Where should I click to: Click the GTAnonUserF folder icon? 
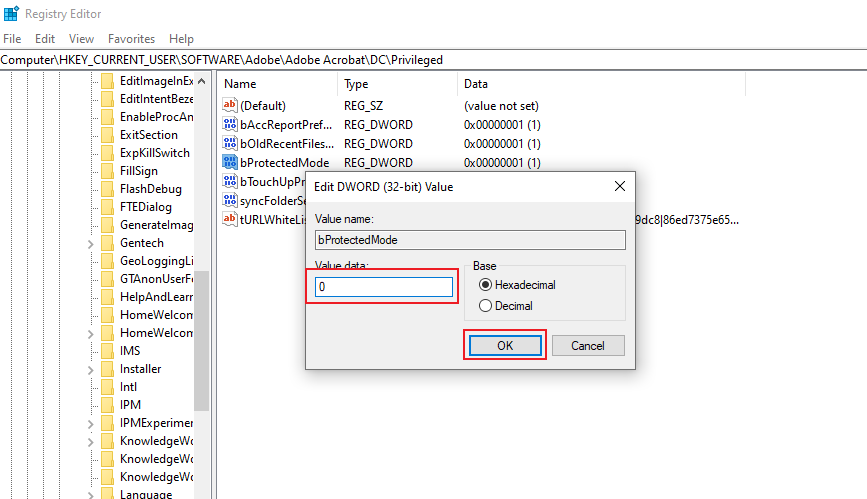pyautogui.click(x=107, y=279)
